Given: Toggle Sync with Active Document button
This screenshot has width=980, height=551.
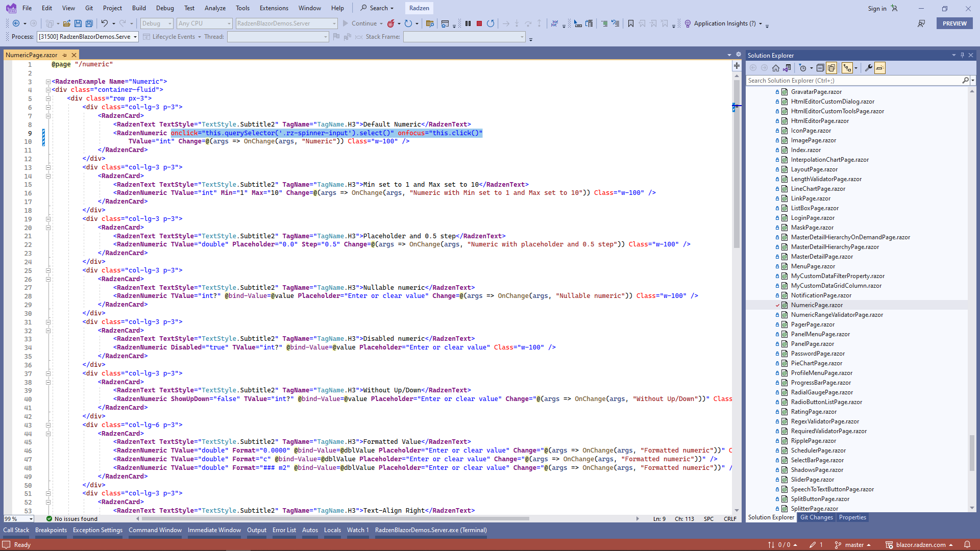Looking at the screenshot, I should (x=847, y=68).
